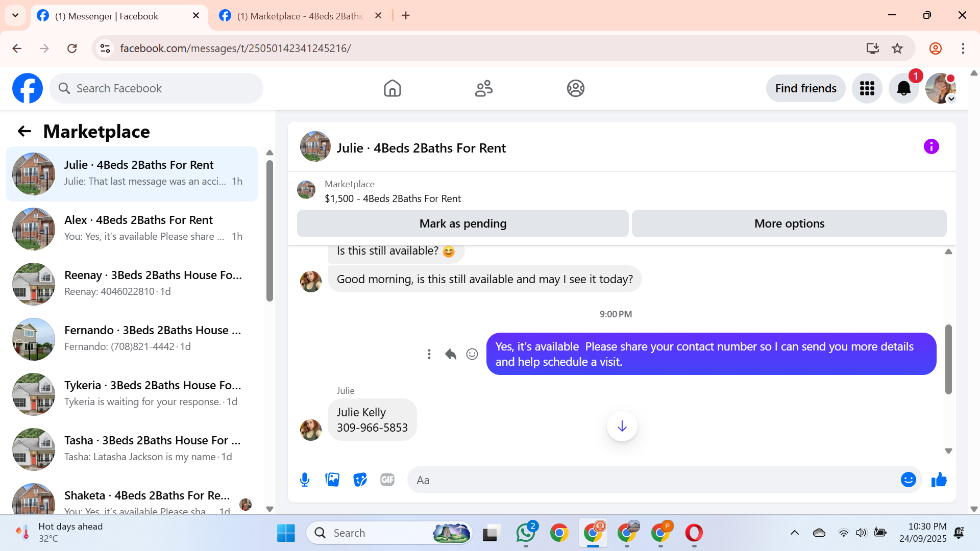Send a thumbs-up like
This screenshot has width=980, height=551.
(939, 480)
